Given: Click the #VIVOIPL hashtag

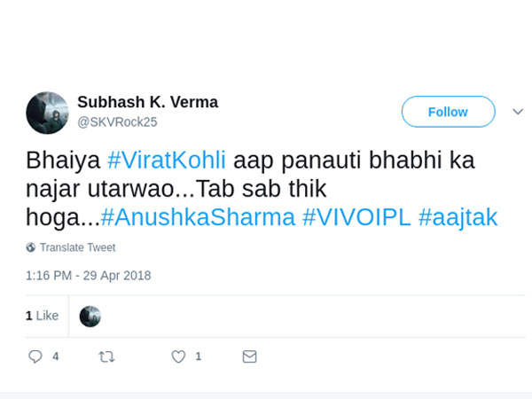Looking at the screenshot, I should tap(356, 217).
